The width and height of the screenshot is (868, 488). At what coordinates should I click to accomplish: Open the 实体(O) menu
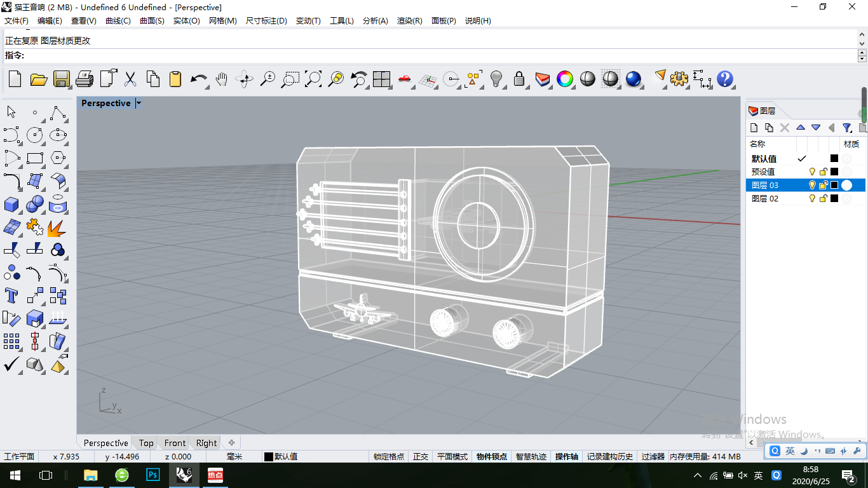[x=186, y=20]
